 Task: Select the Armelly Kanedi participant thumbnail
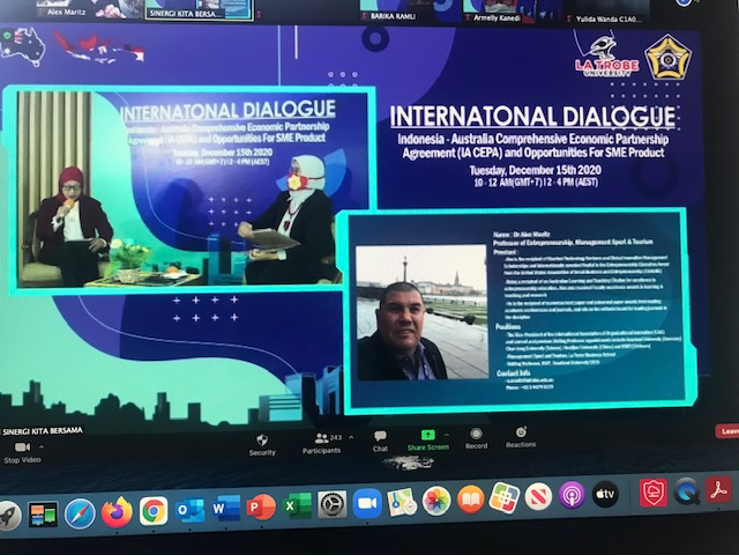click(514, 11)
